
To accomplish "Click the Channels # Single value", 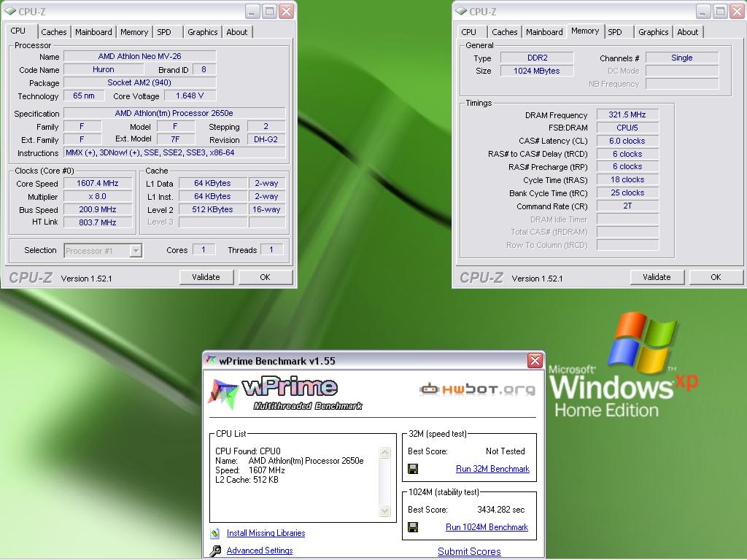I will [x=682, y=58].
